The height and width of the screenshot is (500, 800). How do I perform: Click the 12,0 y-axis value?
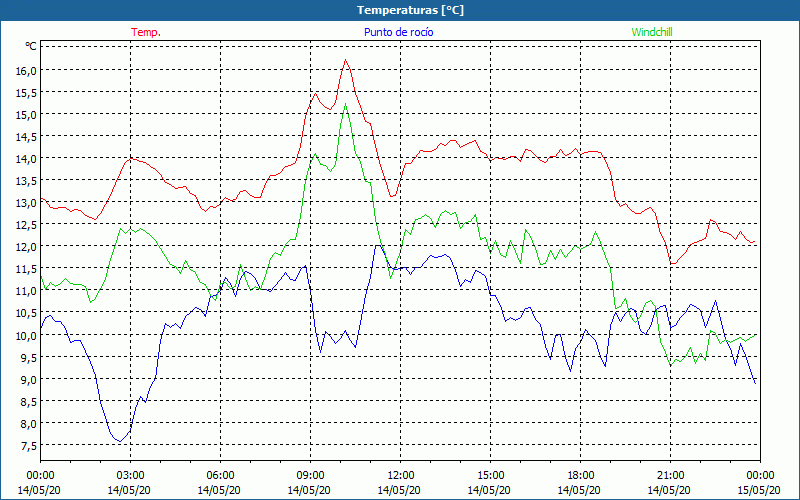[x=26, y=246]
